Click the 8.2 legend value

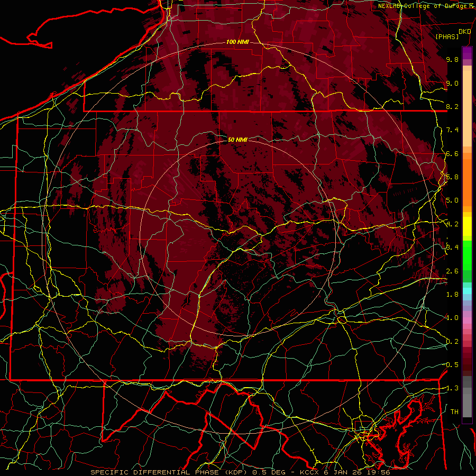452,106
